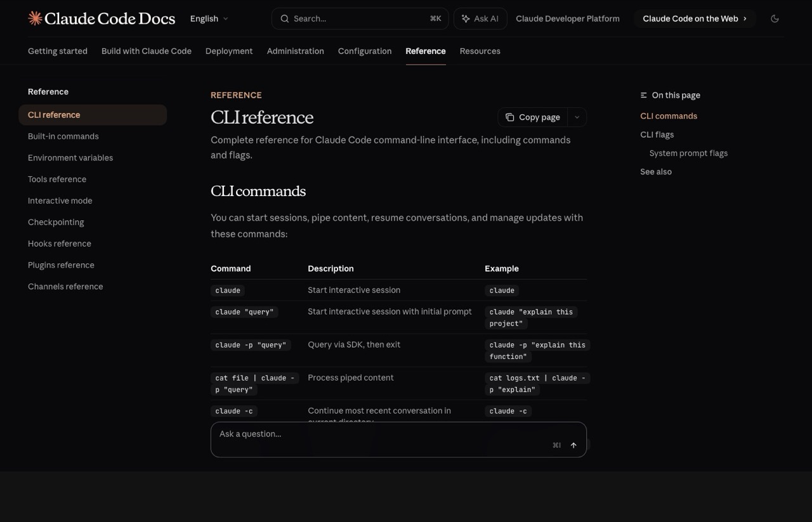Click the Claude Code Docs logo

coord(101,18)
